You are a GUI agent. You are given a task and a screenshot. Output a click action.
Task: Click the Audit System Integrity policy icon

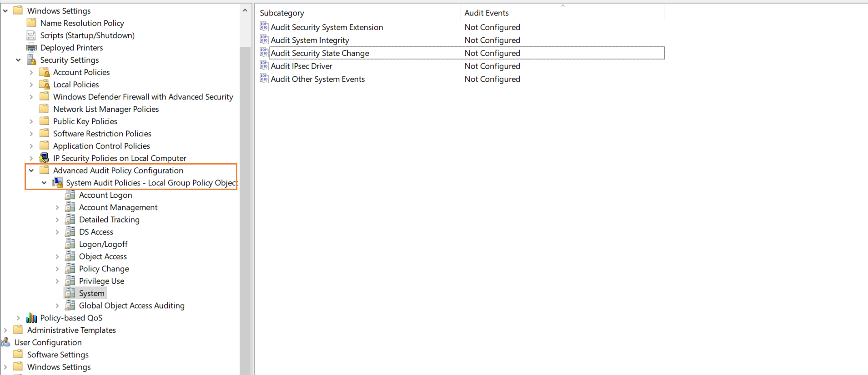point(264,40)
